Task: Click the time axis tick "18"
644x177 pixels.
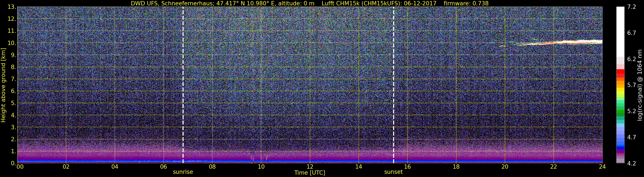Action: (x=456, y=167)
